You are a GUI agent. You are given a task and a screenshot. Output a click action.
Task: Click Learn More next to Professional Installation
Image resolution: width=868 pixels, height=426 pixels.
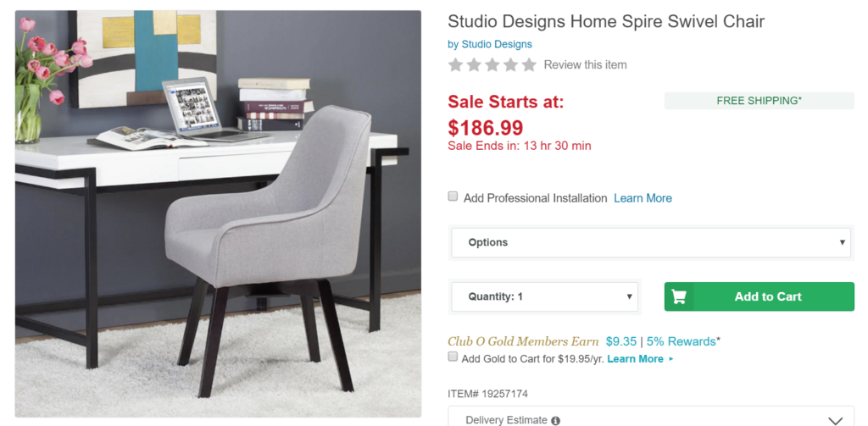pyautogui.click(x=643, y=198)
